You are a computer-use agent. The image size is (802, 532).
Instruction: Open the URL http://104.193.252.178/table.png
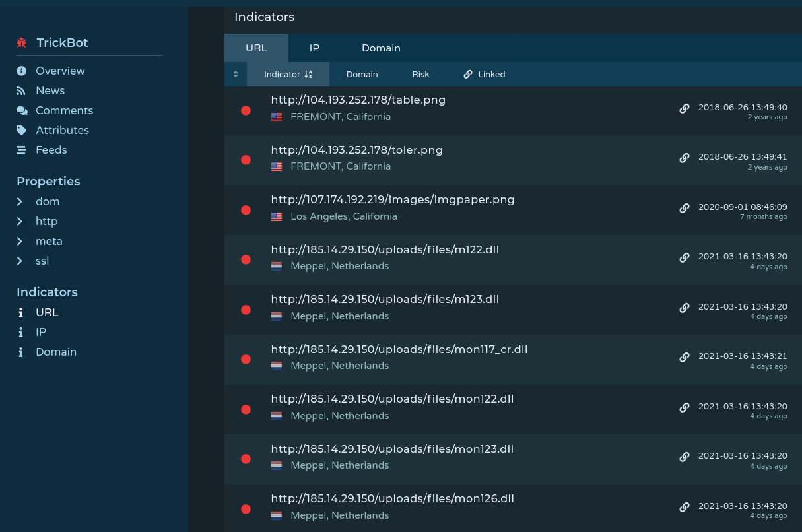[358, 100]
